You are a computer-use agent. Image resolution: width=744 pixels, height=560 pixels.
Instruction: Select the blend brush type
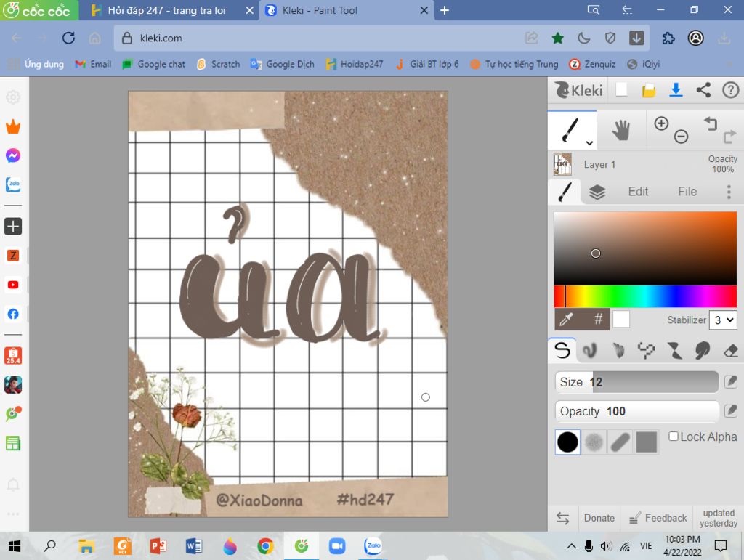click(590, 350)
